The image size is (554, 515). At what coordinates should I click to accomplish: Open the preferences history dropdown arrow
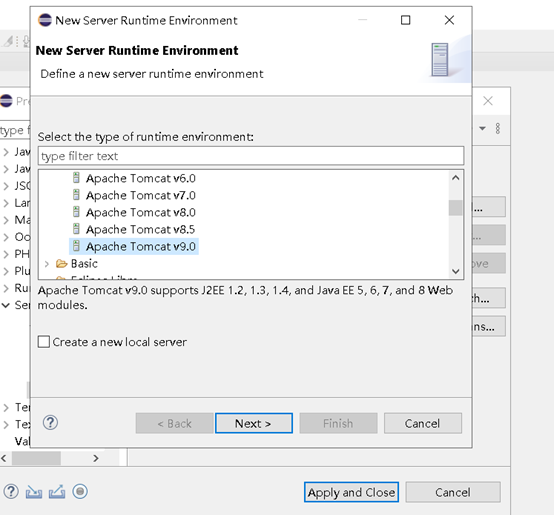[x=482, y=128]
